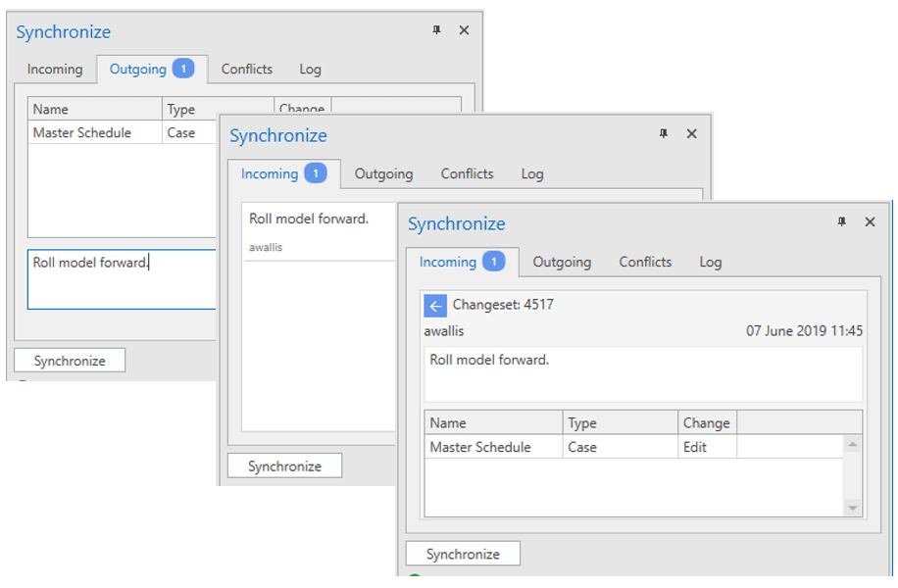
Task: Open the Conflicts tab in the middle panel
Action: tap(467, 174)
